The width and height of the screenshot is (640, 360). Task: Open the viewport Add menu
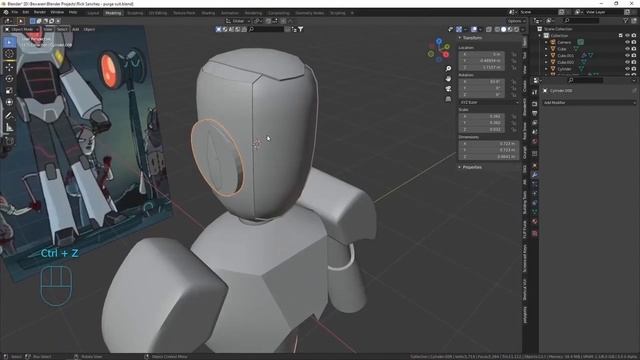tap(76, 29)
